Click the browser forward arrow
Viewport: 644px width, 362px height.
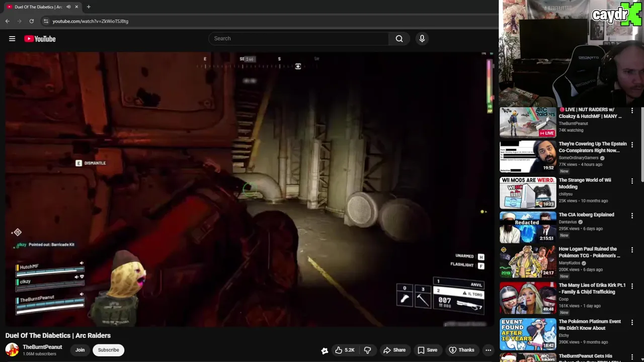(19, 21)
